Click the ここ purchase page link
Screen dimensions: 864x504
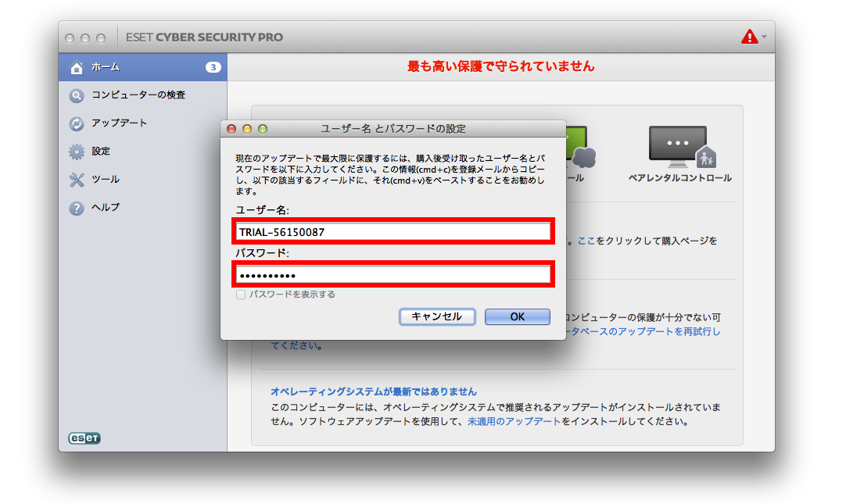pos(586,241)
